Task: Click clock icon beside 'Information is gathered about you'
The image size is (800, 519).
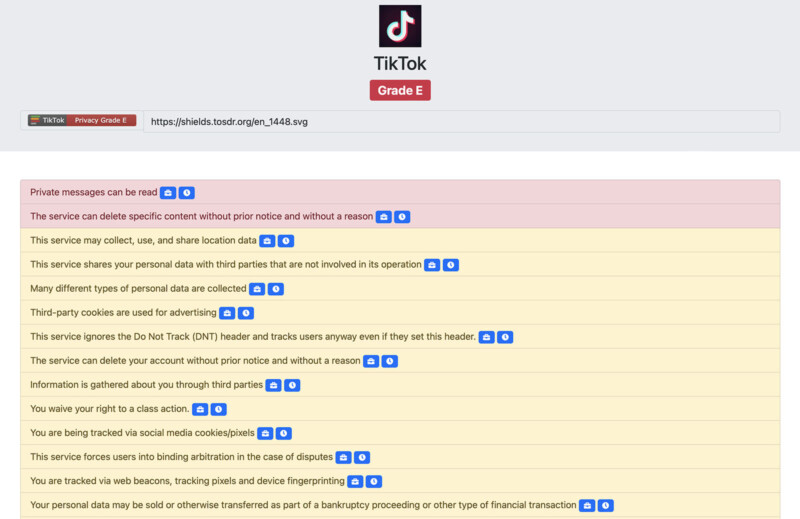Action: pyautogui.click(x=292, y=385)
